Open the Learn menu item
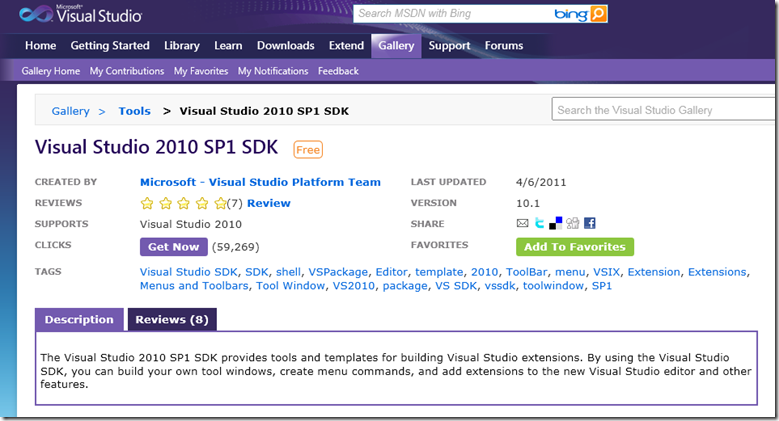Screen dimensions: 779x421 pos(228,46)
